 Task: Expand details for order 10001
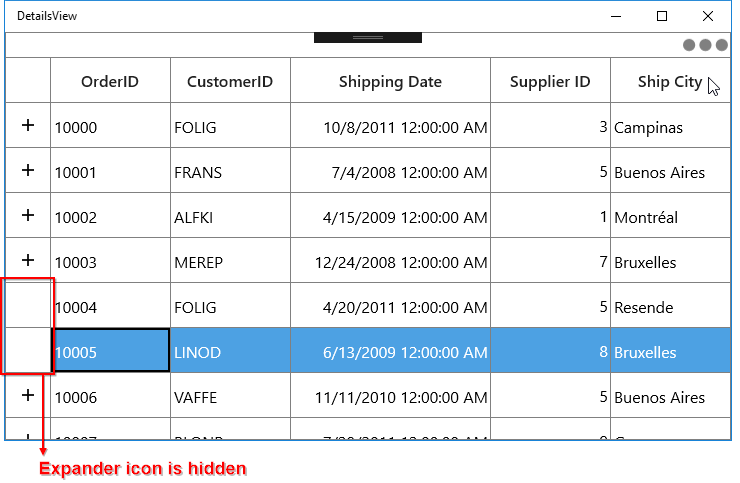(28, 170)
